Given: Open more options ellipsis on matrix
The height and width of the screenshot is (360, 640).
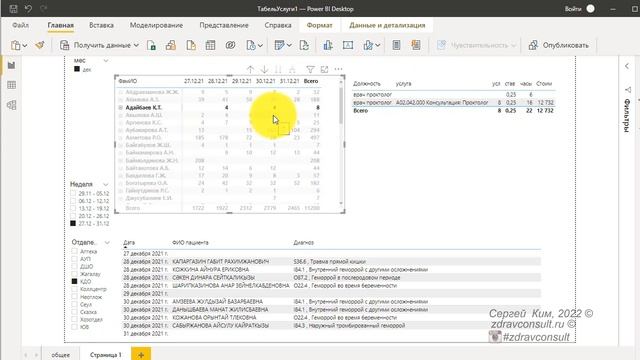Looking at the screenshot, I should [338, 69].
